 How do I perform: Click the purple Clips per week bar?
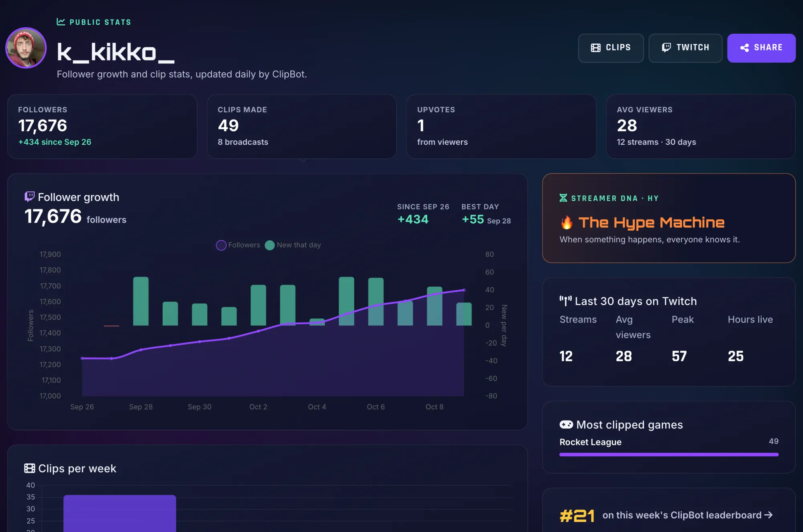120,513
